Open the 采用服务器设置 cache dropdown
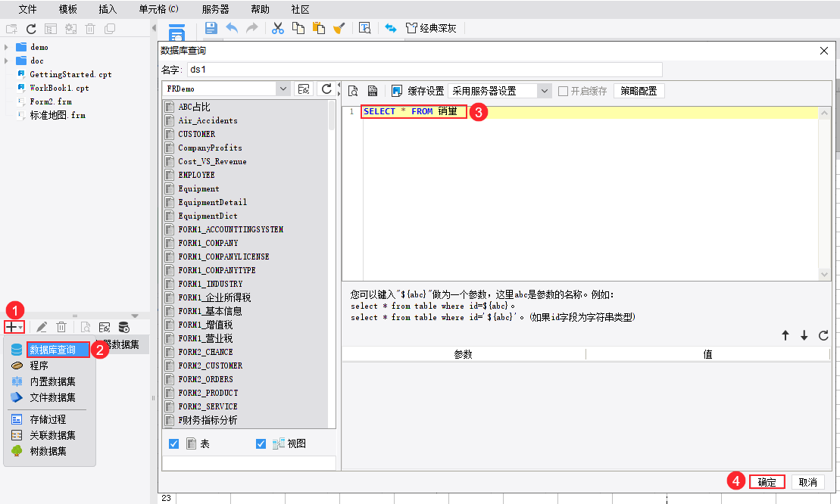Screen dimensions: 840x504 tap(545, 91)
